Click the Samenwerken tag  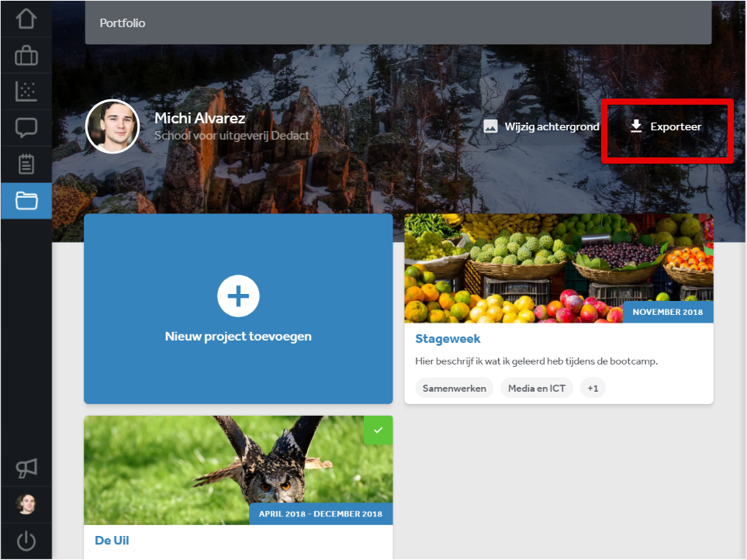[x=454, y=388]
